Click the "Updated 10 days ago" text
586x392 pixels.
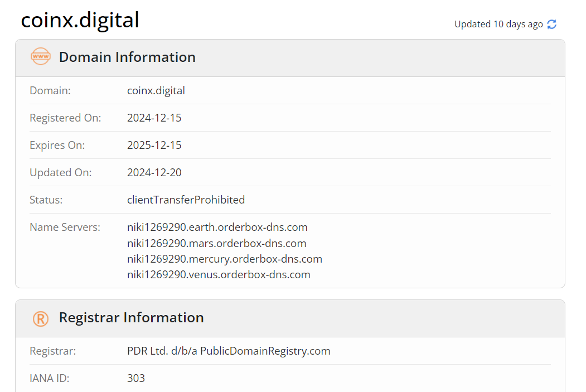pos(498,24)
